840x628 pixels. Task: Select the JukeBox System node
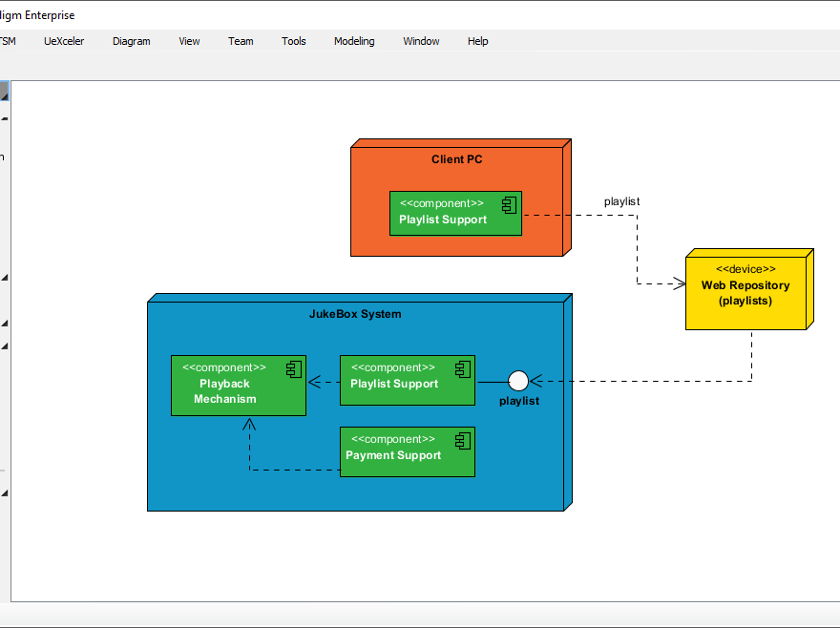(355, 314)
